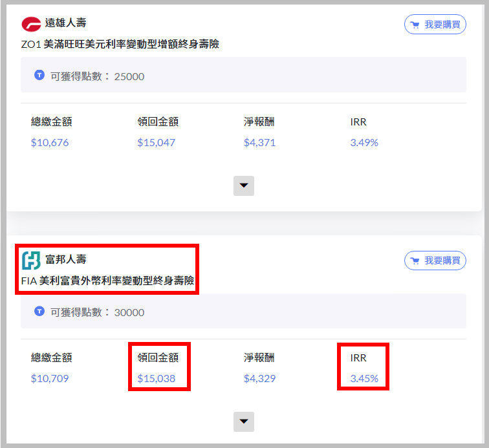This screenshot has height=448, width=489.
Task: Click IRR label in 遠雄人壽 card
Action: click(358, 122)
